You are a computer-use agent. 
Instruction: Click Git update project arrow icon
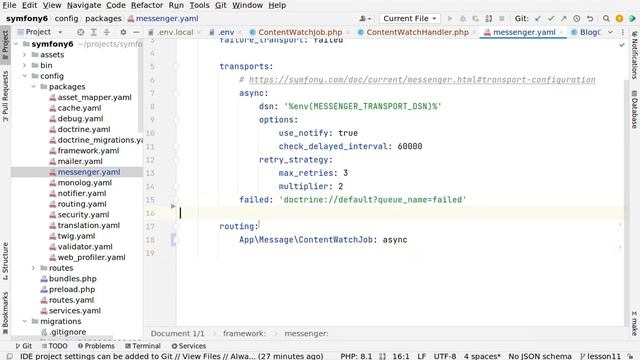coord(538,18)
